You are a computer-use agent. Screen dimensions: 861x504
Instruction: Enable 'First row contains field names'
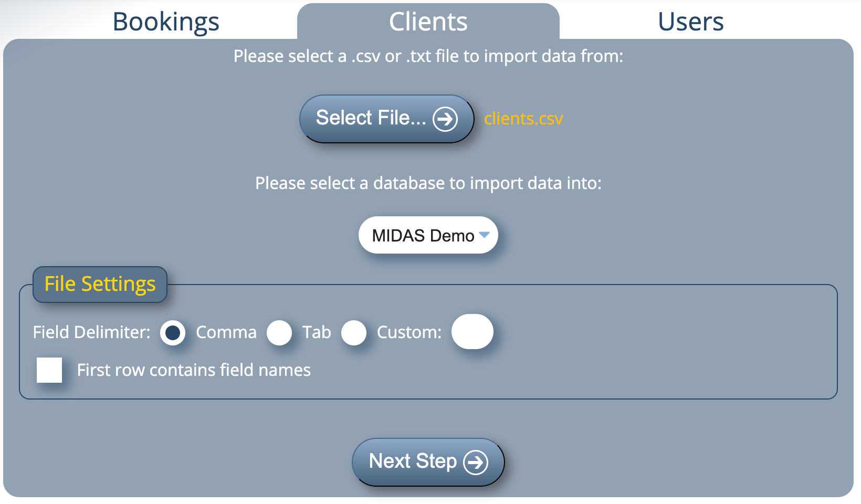[x=49, y=370]
